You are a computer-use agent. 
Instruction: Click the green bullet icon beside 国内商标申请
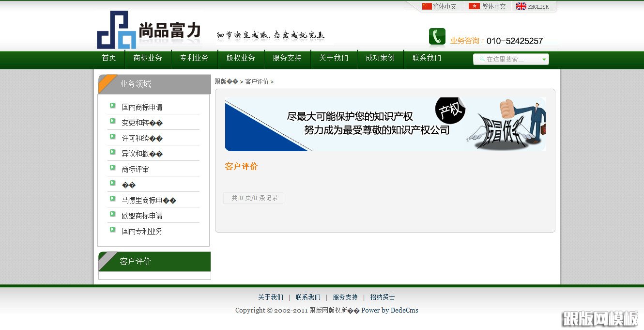click(112, 105)
